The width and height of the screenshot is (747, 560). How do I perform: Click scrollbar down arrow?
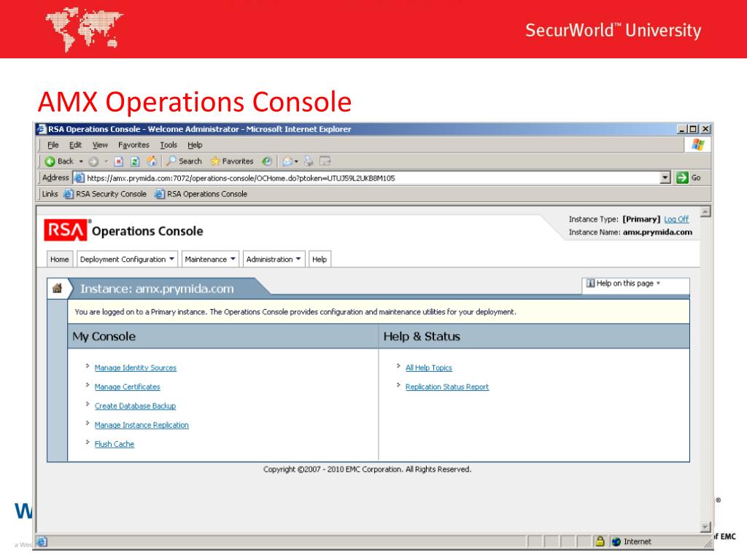[x=705, y=526]
